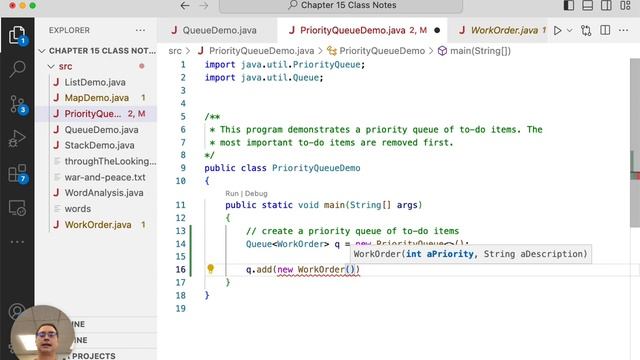Open ListDemo.java in the explorer
This screenshot has height=360, width=640.
point(95,82)
